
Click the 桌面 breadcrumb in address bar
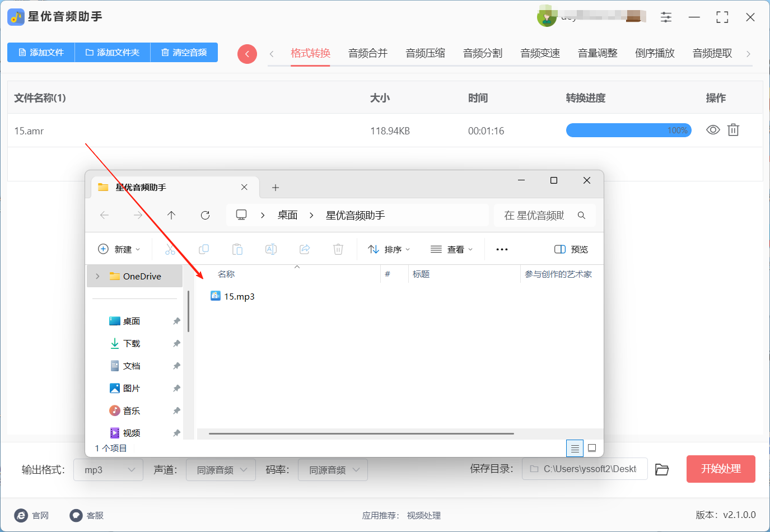coord(287,215)
